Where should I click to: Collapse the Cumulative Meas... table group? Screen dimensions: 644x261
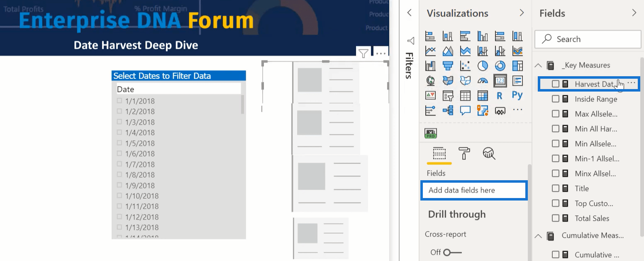pos(539,236)
